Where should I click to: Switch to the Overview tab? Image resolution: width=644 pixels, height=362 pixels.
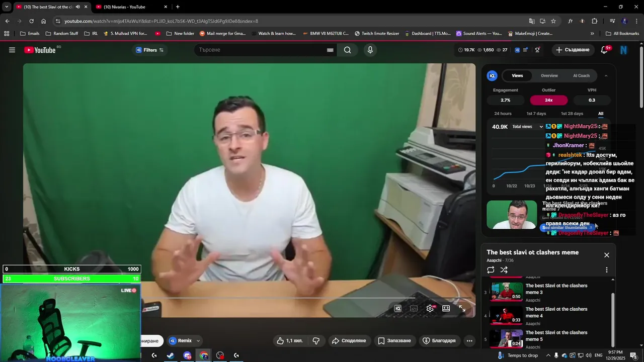coord(549,75)
